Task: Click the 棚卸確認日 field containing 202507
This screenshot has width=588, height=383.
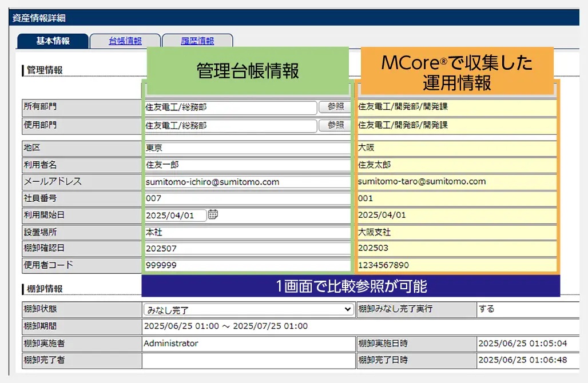Action: pos(248,249)
